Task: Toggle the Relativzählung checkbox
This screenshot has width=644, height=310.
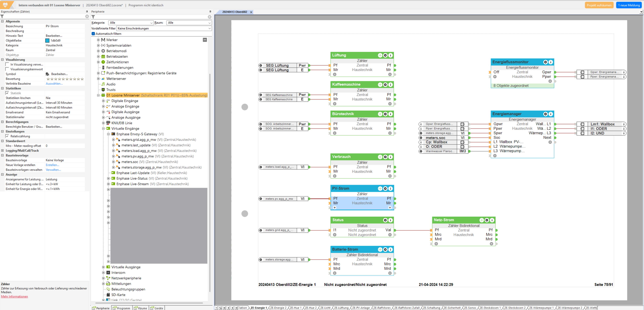Action: click(x=7, y=136)
